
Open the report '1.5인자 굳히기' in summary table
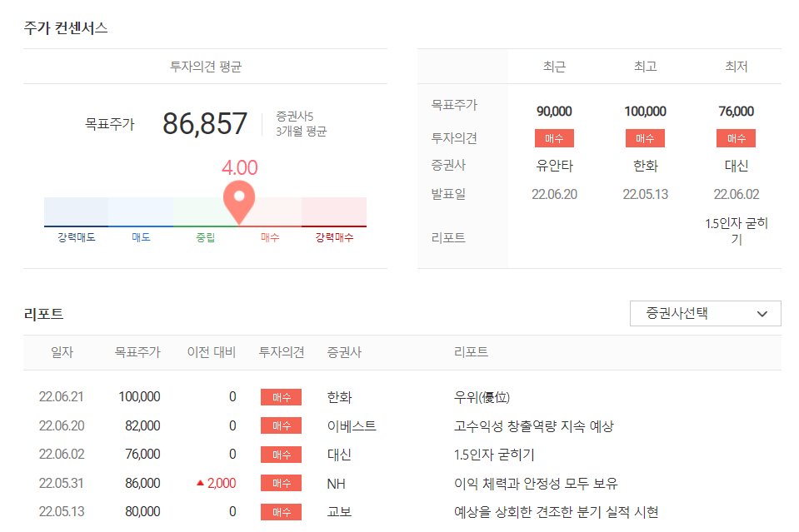[x=736, y=231]
